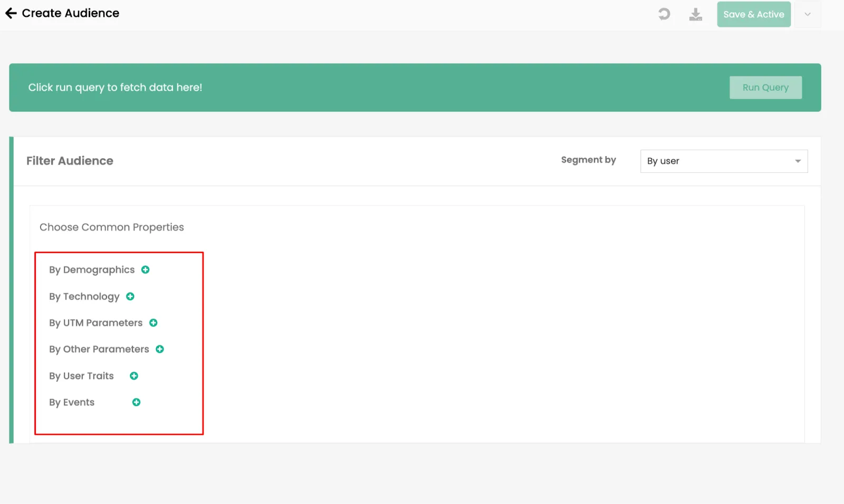
Task: Choose the By UTM Parameters label
Action: point(95,323)
